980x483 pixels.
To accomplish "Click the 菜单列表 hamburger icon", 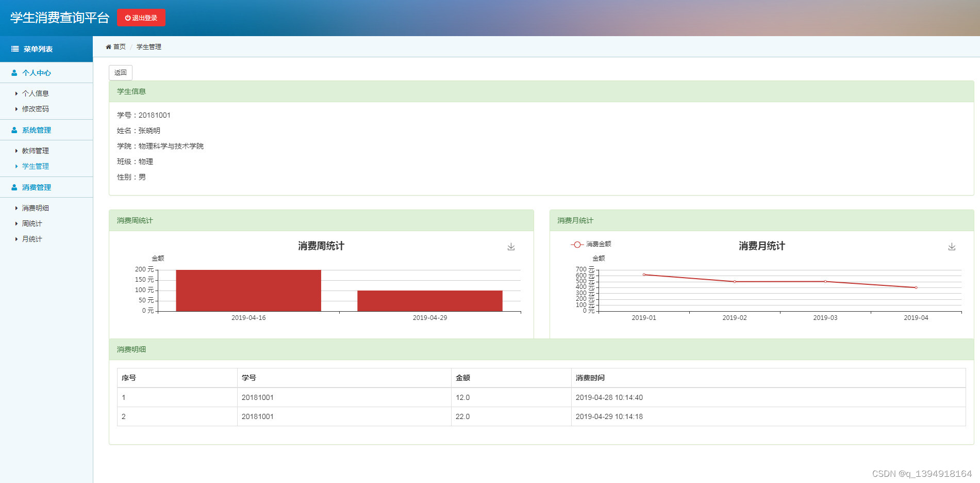I will 15,49.
